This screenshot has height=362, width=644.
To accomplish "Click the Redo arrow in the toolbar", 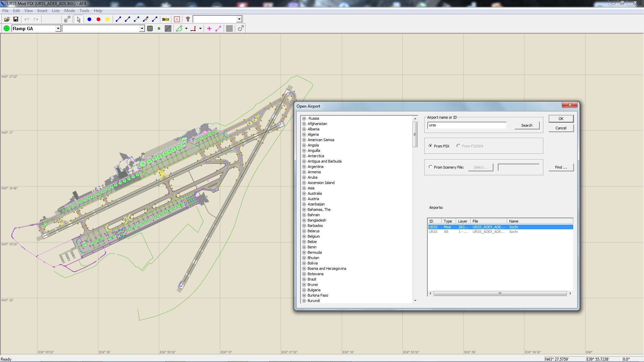I will 36,19.
